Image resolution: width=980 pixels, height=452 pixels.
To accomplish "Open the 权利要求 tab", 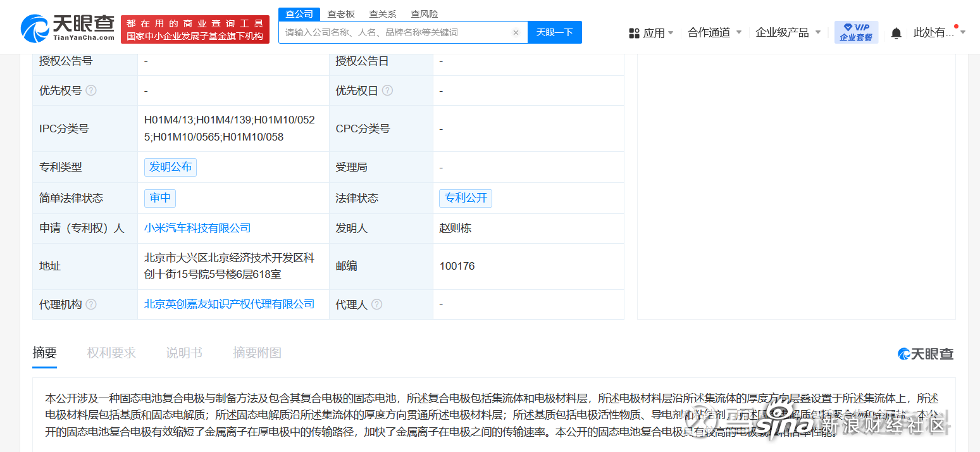I will (x=111, y=353).
